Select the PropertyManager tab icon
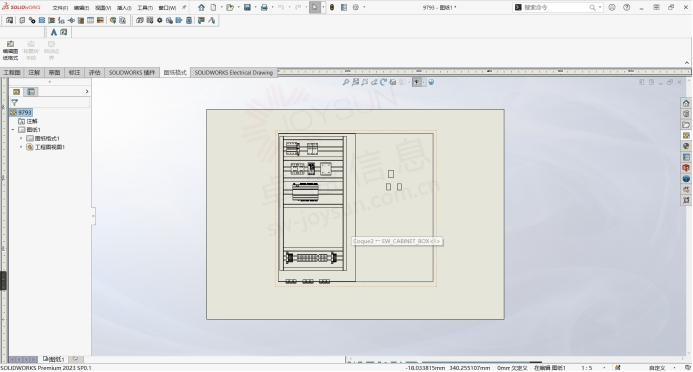Image resolution: width=693 pixels, height=372 pixels. click(31, 92)
